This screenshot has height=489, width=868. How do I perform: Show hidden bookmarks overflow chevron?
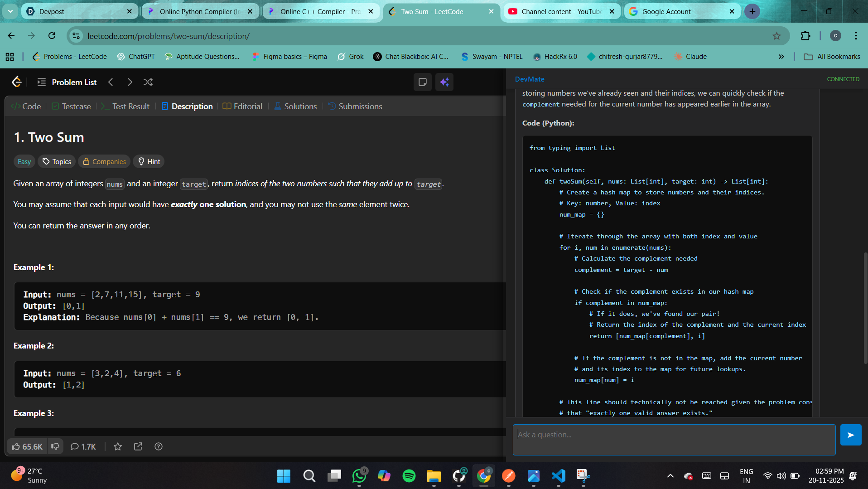781,57
